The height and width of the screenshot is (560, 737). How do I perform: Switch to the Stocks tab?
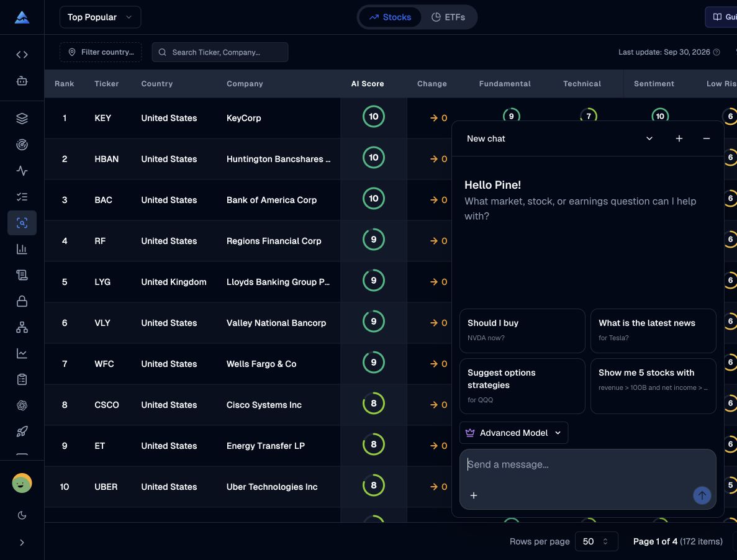[390, 17]
